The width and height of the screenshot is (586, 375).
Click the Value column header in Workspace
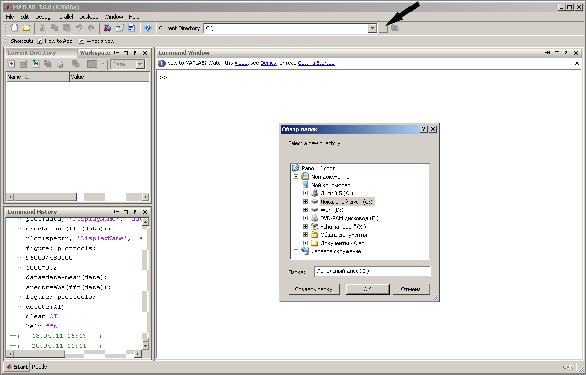[x=110, y=77]
